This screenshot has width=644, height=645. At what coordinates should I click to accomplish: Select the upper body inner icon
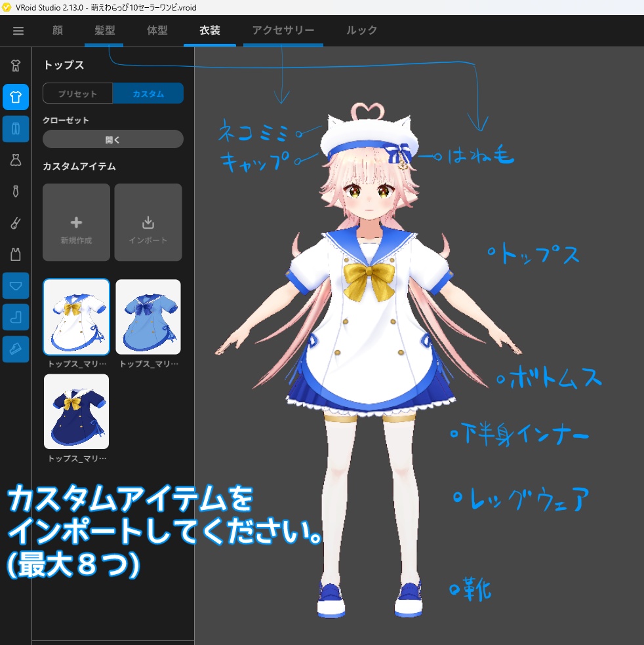[16, 254]
